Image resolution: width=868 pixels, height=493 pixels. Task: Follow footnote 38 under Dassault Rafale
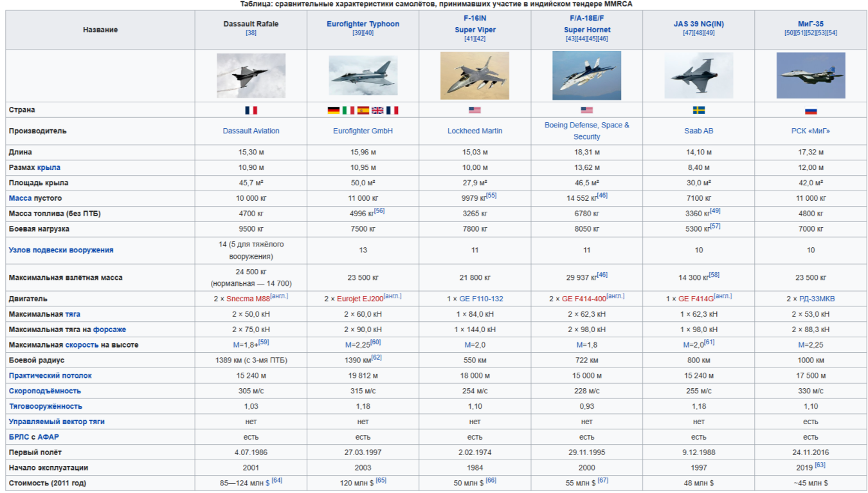pos(251,33)
